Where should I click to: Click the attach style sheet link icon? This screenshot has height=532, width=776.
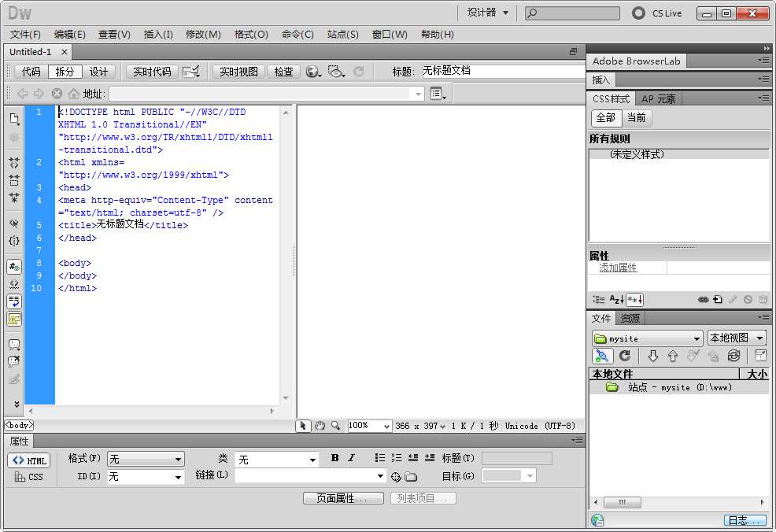703,300
